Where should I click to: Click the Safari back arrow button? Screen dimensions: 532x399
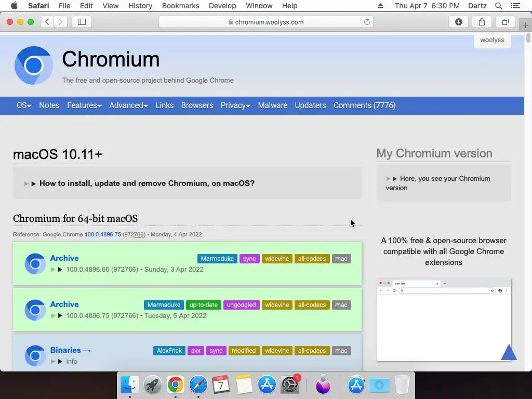pyautogui.click(x=47, y=22)
